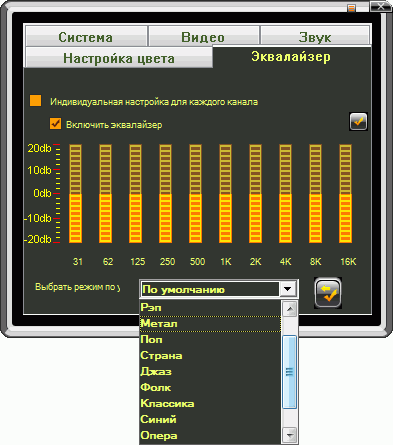Click the 1K frequency band slider

[225, 194]
